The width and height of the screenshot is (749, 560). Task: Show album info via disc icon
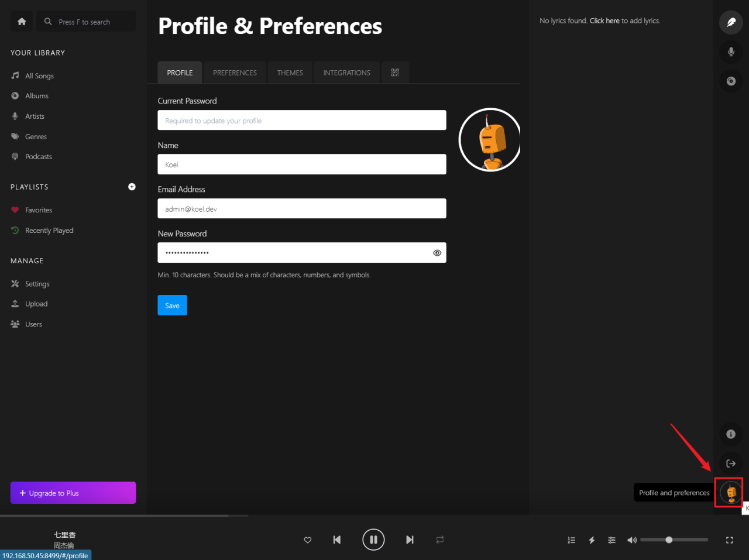[731, 81]
